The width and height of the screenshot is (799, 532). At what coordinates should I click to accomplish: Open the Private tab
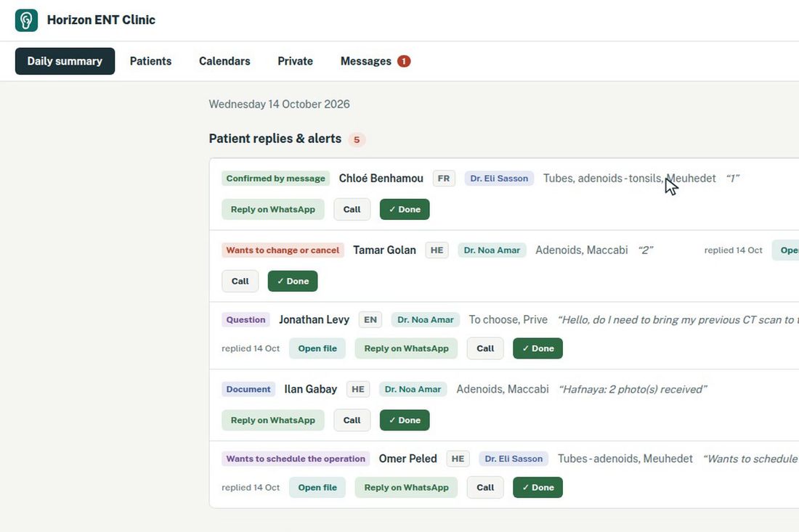click(x=296, y=61)
